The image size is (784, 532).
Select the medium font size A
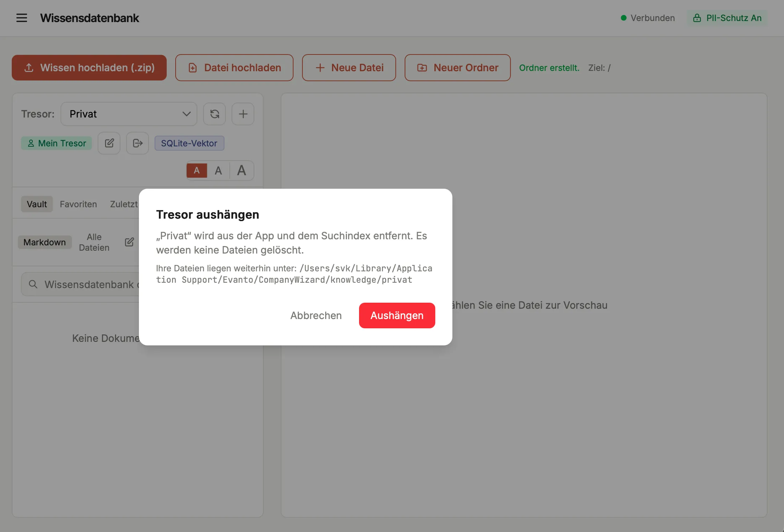tap(218, 171)
